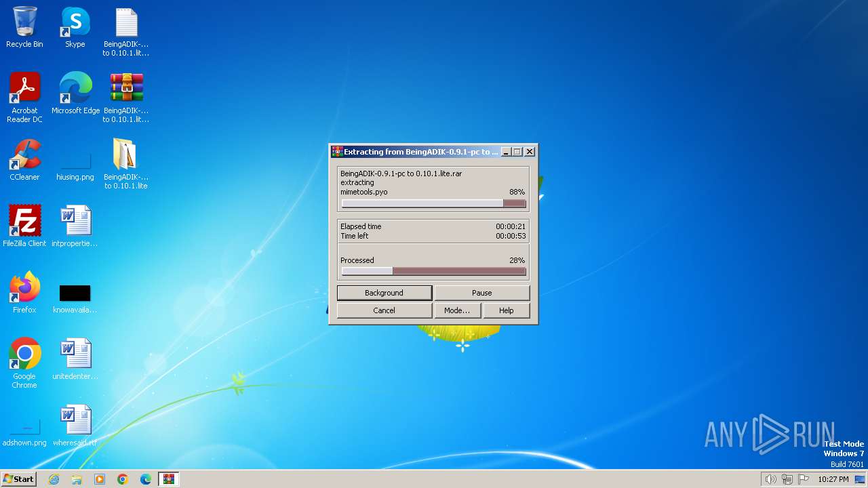Open the Action Center flag icon

(x=804, y=479)
